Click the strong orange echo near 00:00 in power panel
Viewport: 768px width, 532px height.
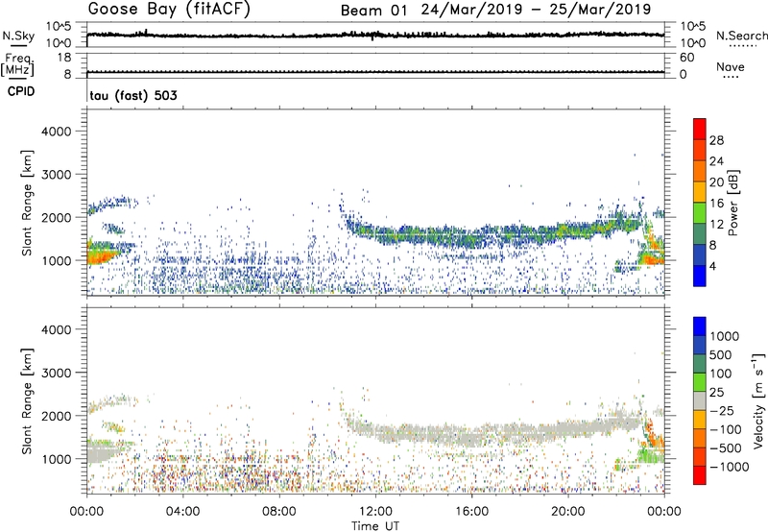coord(101,255)
